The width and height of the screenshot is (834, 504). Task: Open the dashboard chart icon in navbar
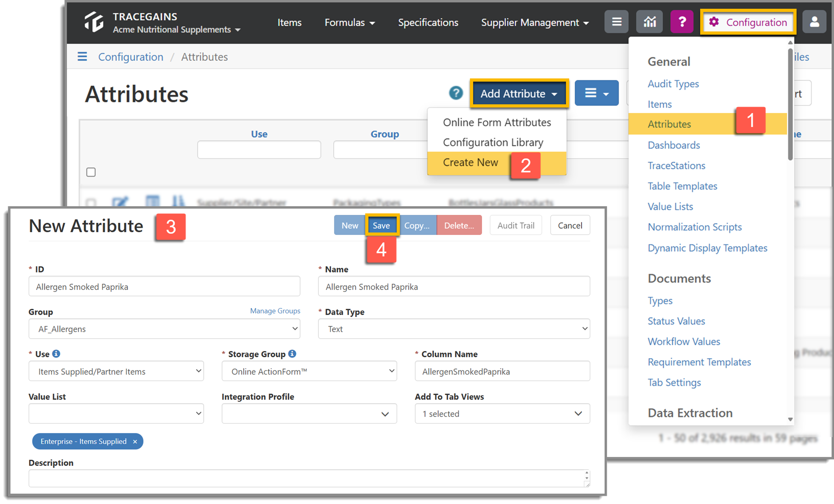click(649, 22)
